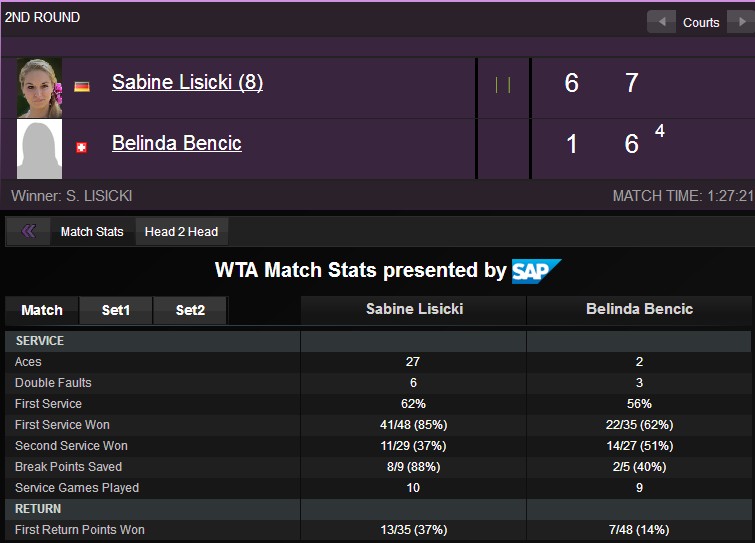Click the previous court left arrow
This screenshot has width=755, height=543.
[661, 22]
